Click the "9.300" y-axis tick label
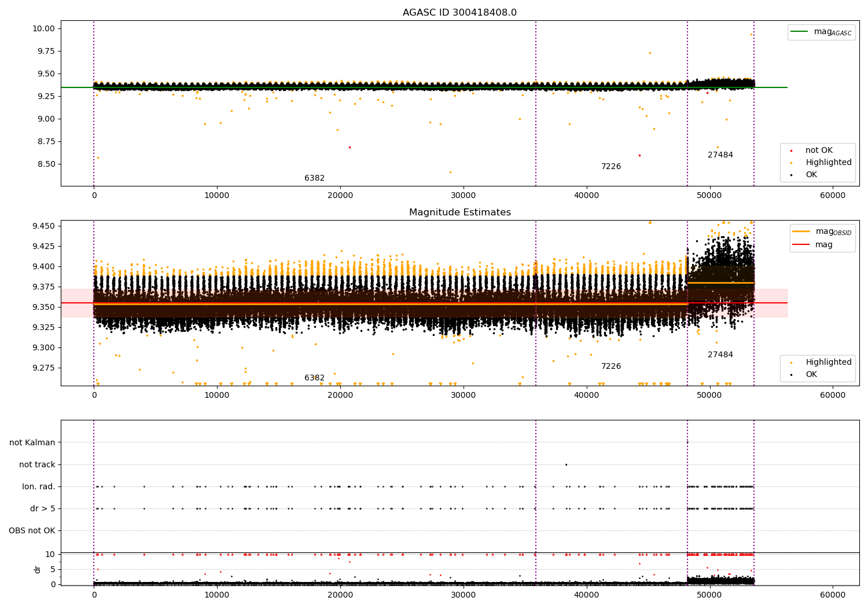Screen dimensions: 868x608 [43, 348]
